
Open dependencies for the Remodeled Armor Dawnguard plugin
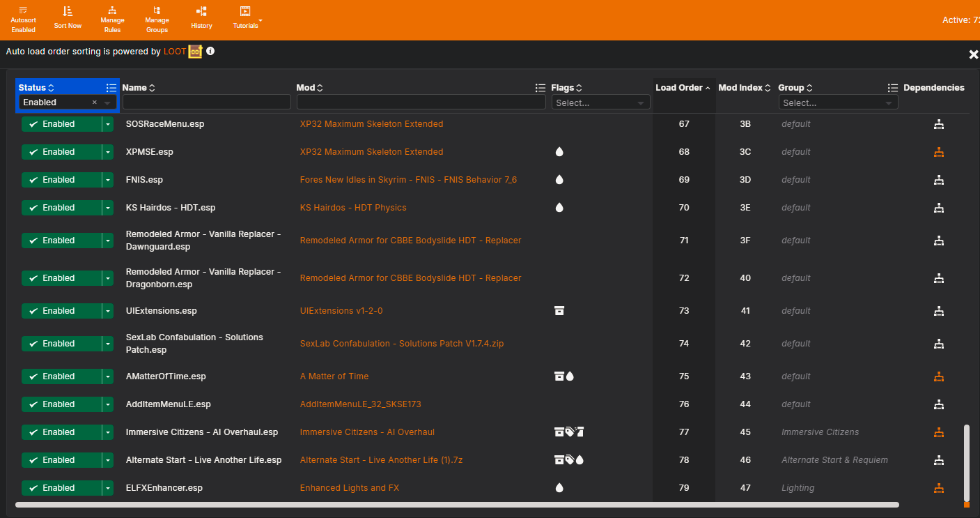pos(938,241)
